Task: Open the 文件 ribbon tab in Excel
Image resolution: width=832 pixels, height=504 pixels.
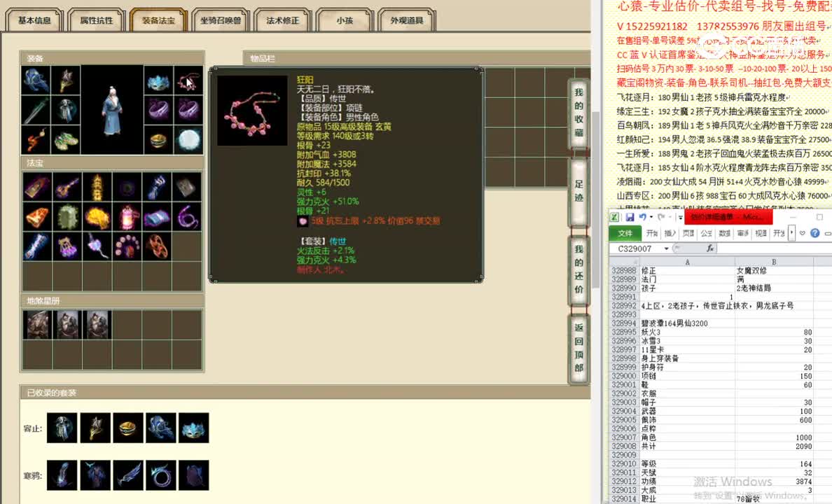Action: coord(627,233)
